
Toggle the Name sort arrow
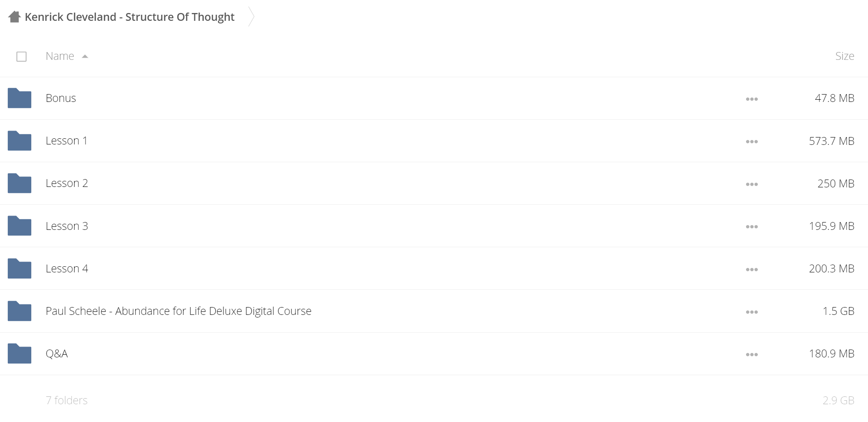(x=85, y=56)
